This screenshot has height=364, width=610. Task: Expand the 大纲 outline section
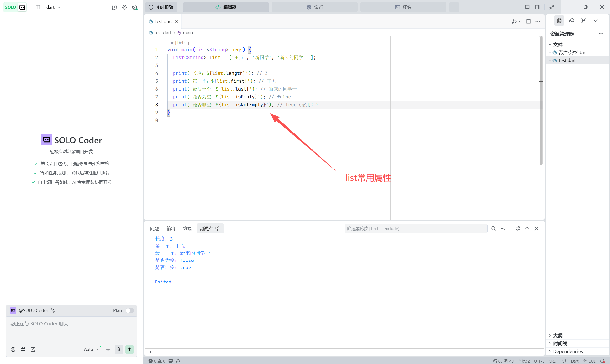click(x=557, y=335)
